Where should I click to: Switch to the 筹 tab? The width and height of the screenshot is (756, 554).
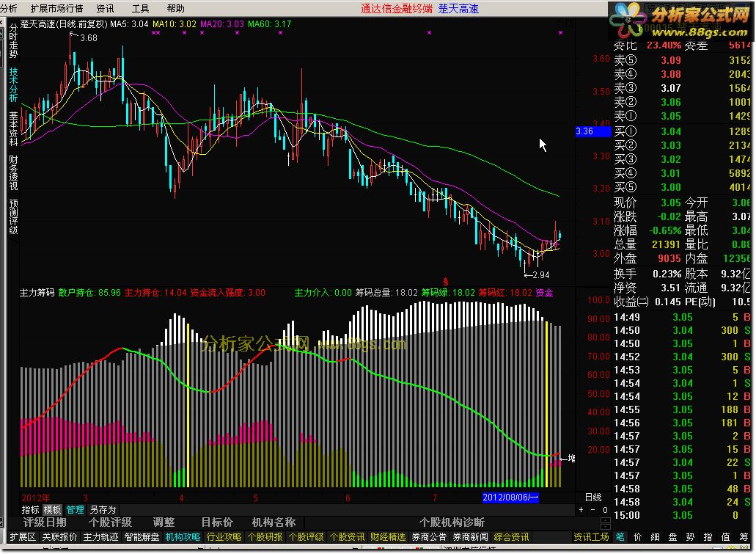pyautogui.click(x=744, y=536)
